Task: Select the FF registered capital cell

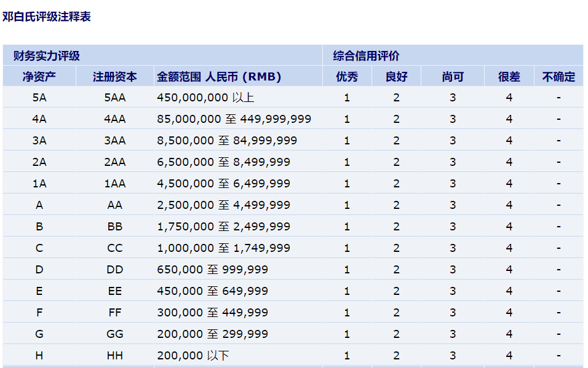Action: point(115,312)
